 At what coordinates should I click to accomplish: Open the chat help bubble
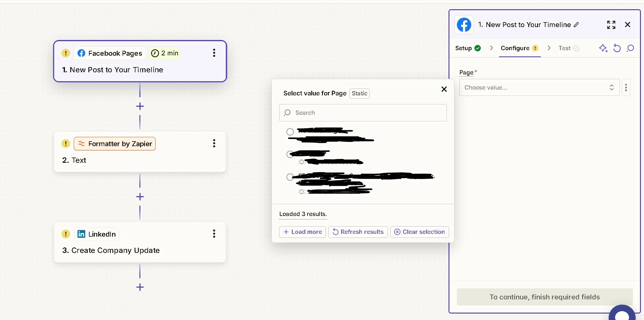(x=622, y=314)
